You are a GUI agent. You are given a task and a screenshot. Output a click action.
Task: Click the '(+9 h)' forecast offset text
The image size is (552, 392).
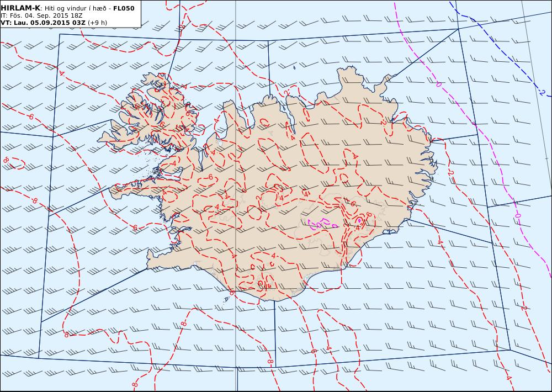tap(97, 23)
